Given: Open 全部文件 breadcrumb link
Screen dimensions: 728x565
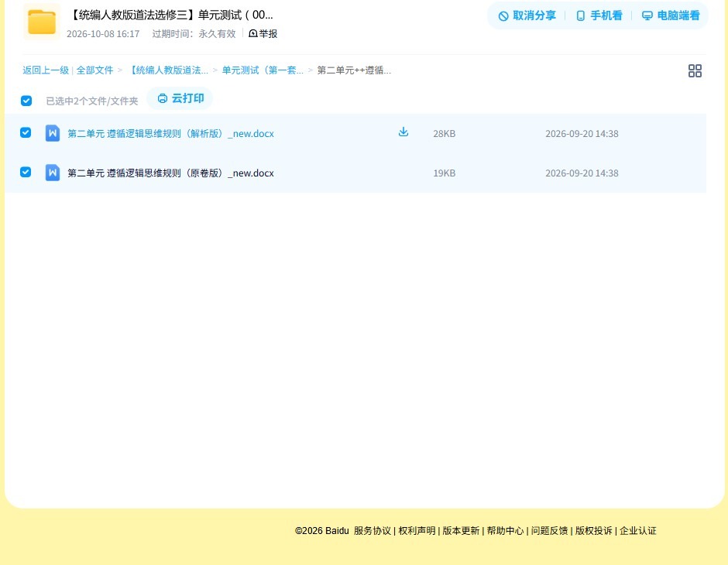Looking at the screenshot, I should coord(94,70).
